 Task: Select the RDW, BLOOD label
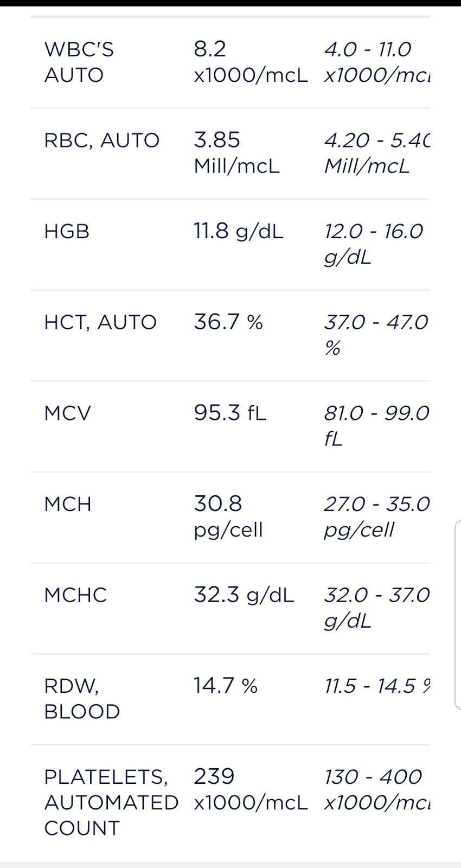82,699
